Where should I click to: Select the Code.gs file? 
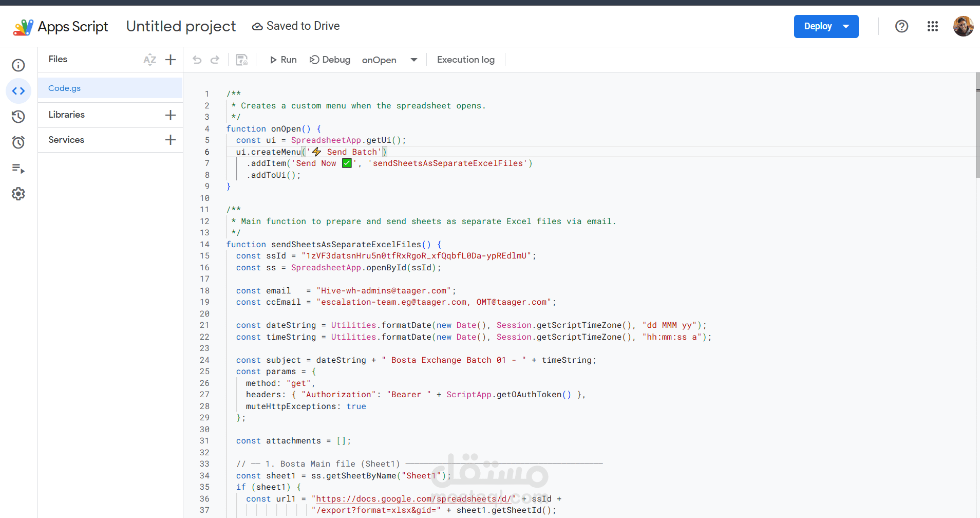coord(110,88)
